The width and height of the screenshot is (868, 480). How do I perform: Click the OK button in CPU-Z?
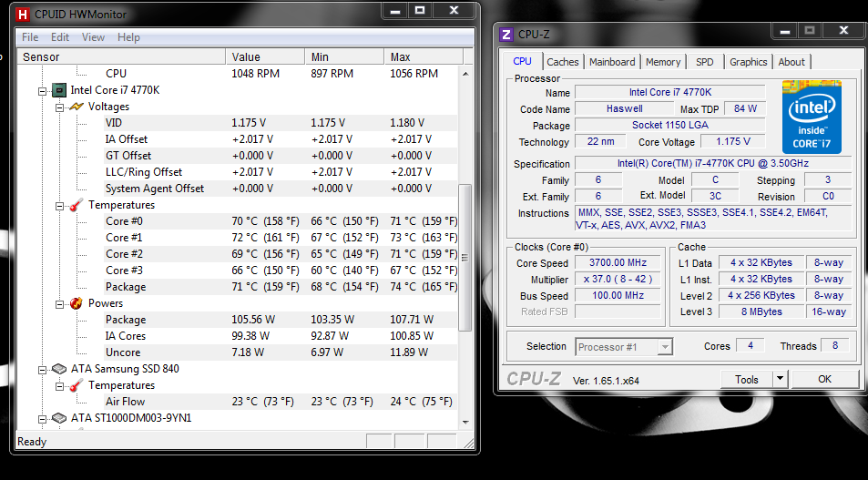825,379
